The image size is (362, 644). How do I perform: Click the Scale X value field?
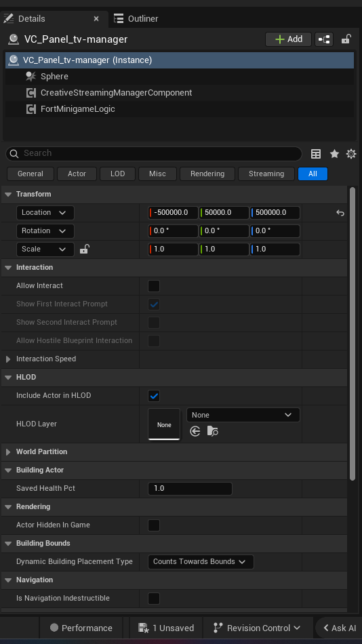pyautogui.click(x=173, y=249)
